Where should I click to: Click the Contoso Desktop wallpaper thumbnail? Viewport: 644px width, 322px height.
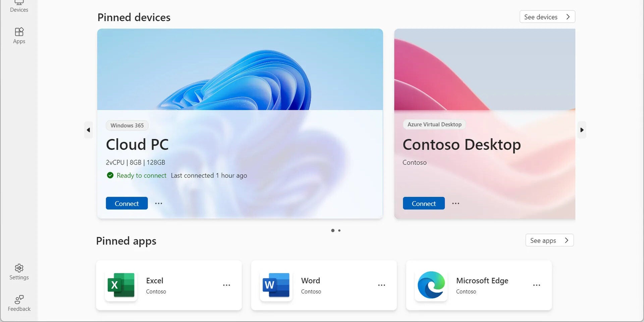(485, 69)
